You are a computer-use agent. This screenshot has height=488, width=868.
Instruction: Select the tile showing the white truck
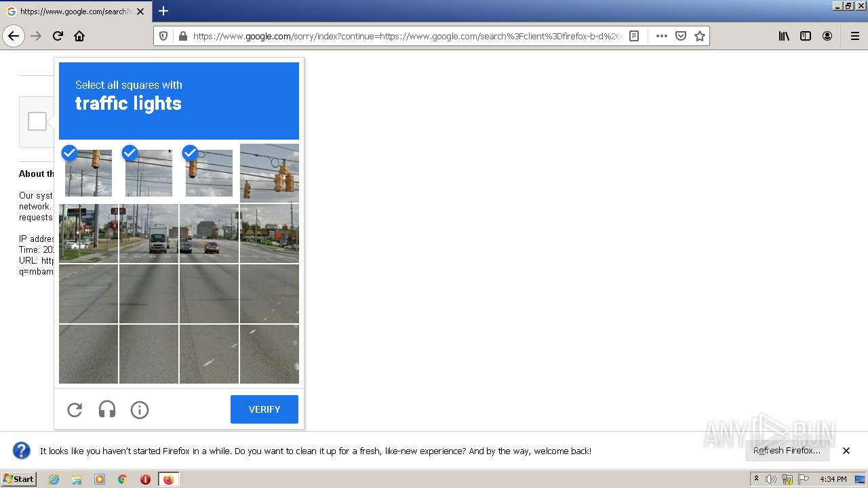coord(149,233)
